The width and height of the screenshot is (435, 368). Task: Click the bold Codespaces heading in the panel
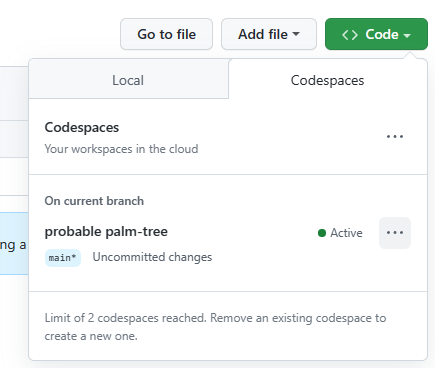(82, 128)
